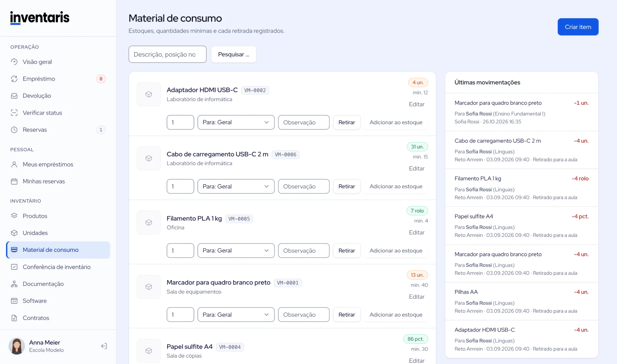Click the 31 un. stock badge
This screenshot has height=364, width=617.
pyautogui.click(x=417, y=146)
